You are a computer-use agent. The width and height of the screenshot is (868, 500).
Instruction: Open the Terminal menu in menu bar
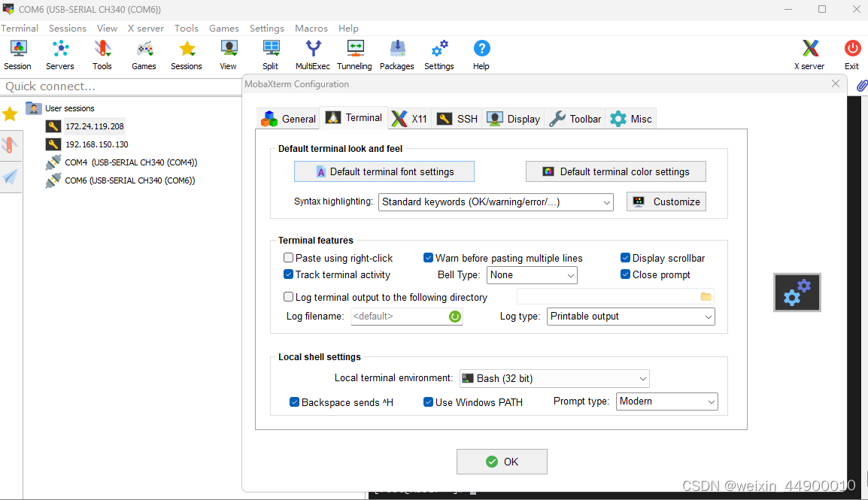click(x=20, y=29)
